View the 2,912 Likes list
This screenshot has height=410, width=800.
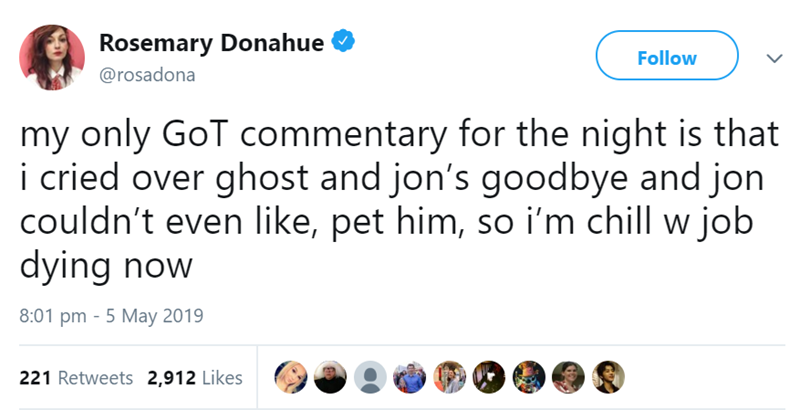tap(195, 377)
